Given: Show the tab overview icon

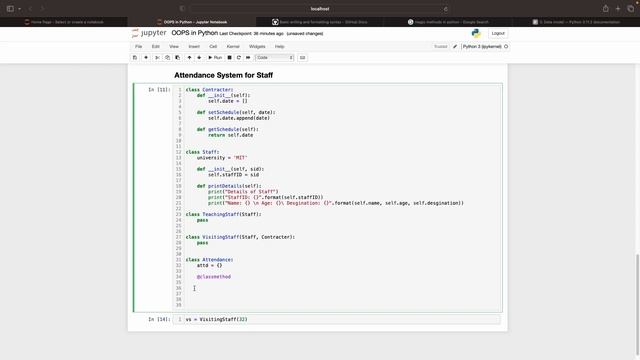Looking at the screenshot, I should coord(631,9).
